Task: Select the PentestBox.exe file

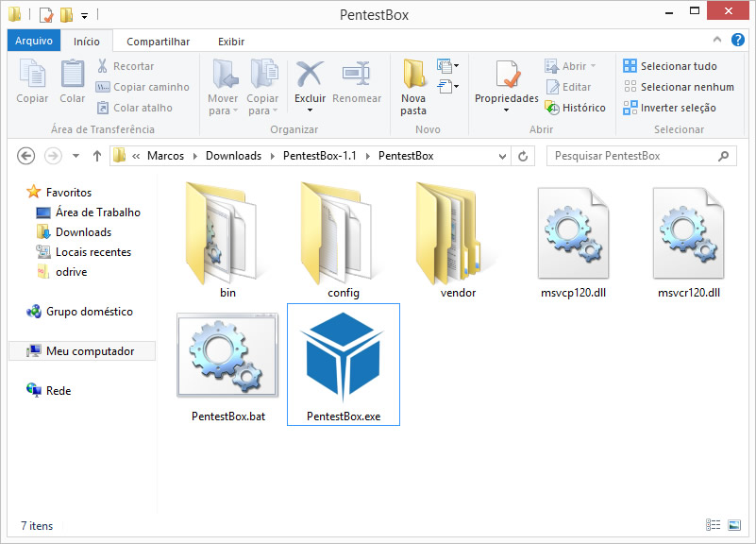Action: point(344,365)
